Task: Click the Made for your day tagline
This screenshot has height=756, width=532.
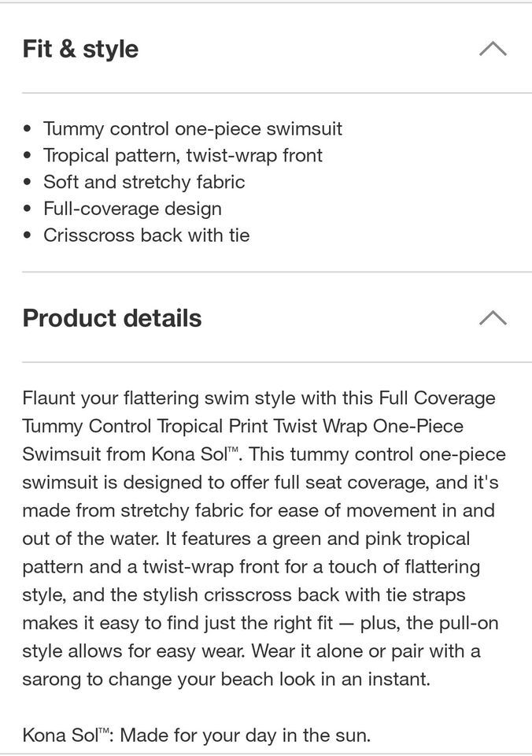Action: 246,736
